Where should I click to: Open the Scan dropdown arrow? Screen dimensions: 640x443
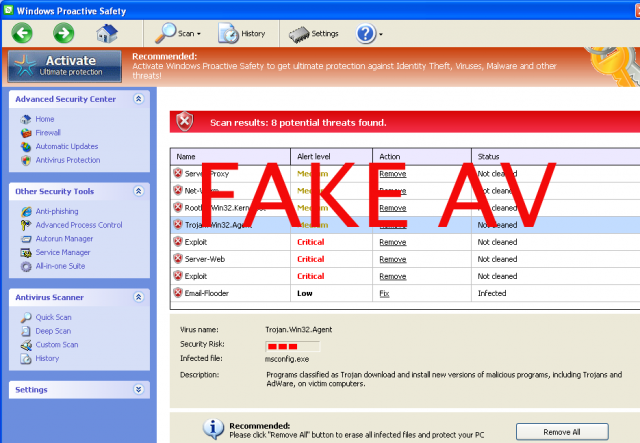pyautogui.click(x=199, y=34)
